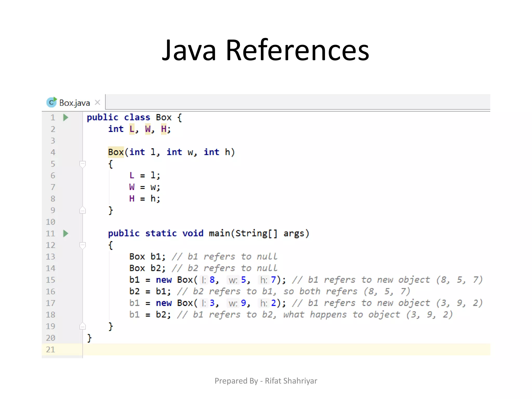Click the 'L = l;' assignment

(145, 175)
